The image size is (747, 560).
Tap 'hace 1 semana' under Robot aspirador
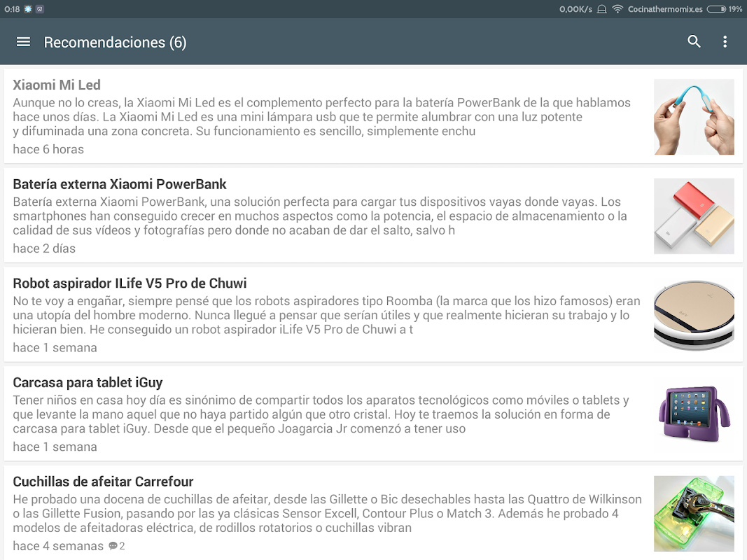coord(55,348)
